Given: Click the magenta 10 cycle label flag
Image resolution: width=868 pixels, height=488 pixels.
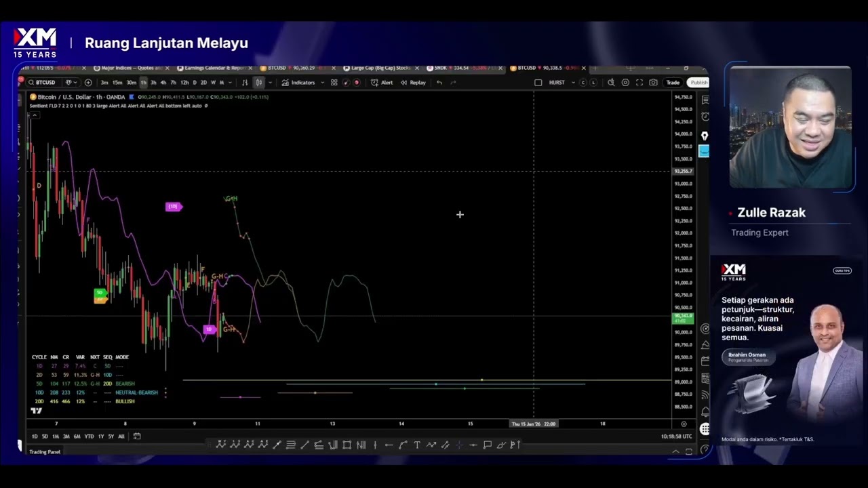Looking at the screenshot, I should click(174, 206).
